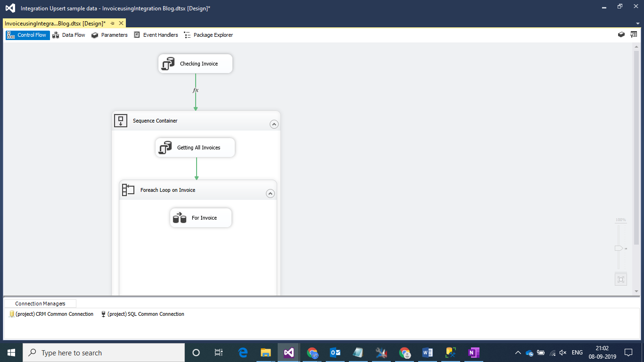
Task: Select the For Invoice data flow icon
Action: pyautogui.click(x=180, y=218)
